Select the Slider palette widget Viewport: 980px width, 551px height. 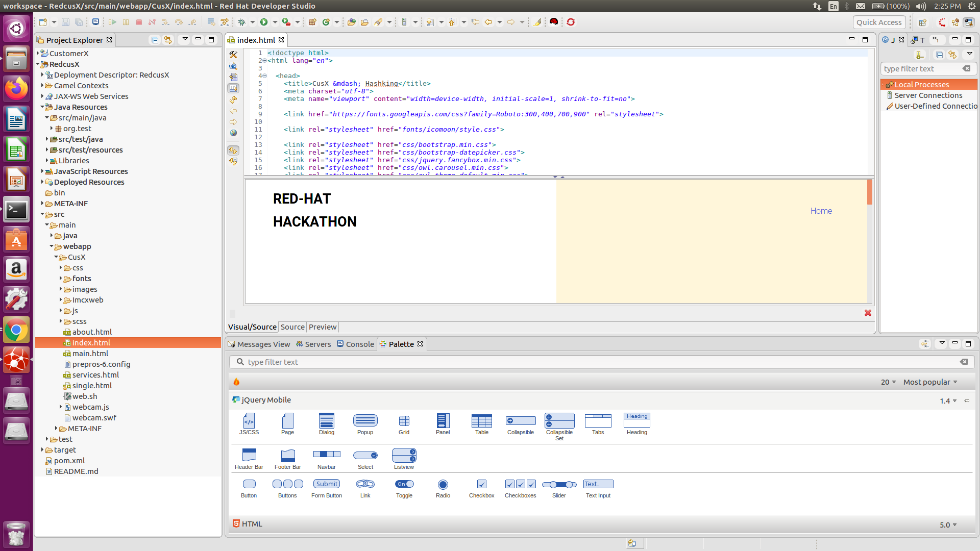point(559,487)
